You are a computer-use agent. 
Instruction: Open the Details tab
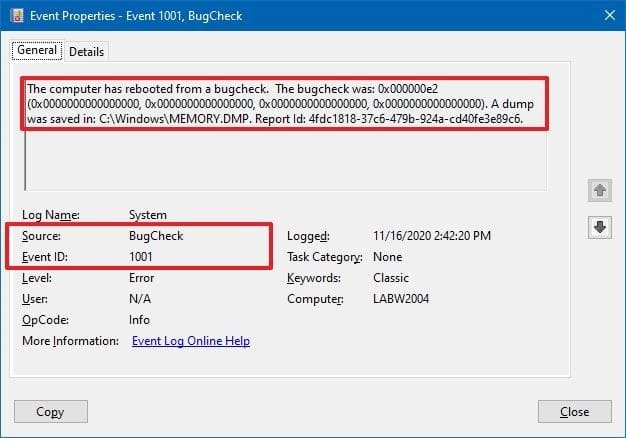click(x=86, y=51)
